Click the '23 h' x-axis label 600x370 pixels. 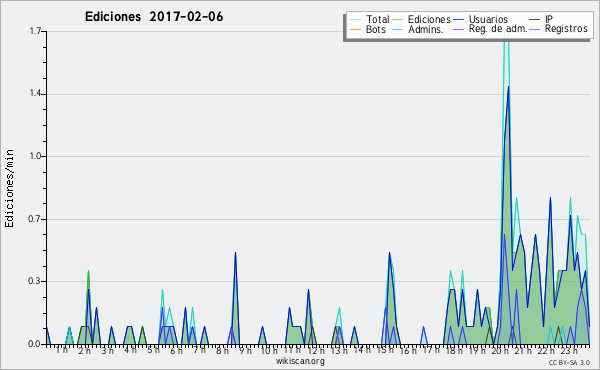569,350
